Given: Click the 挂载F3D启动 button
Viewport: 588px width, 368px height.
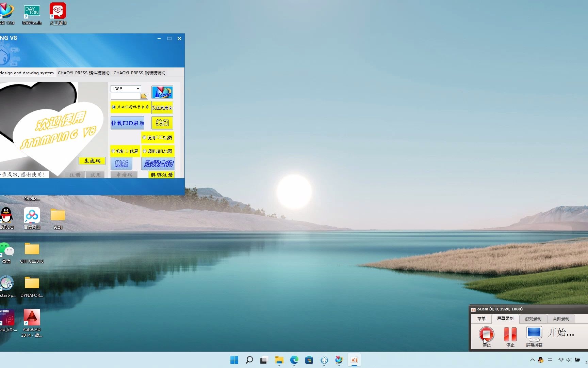Looking at the screenshot, I should (x=128, y=123).
